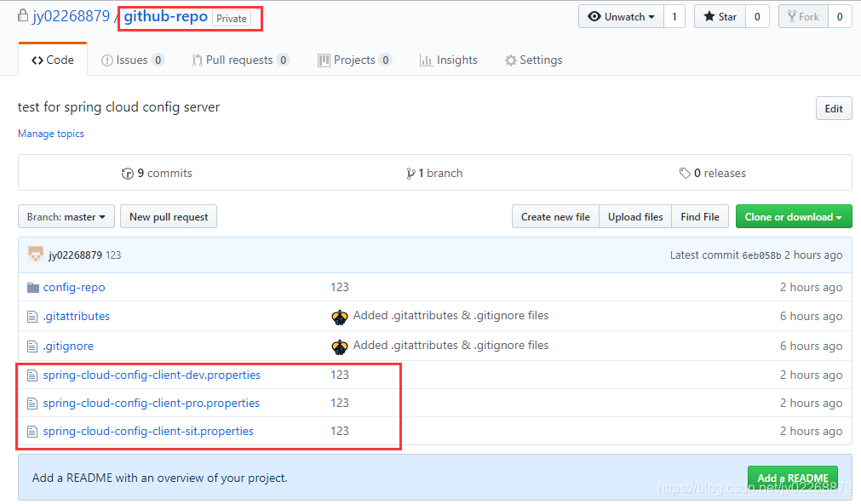Click the private lock icon beside jy02268879
This screenshot has width=861, height=504.
click(x=22, y=15)
